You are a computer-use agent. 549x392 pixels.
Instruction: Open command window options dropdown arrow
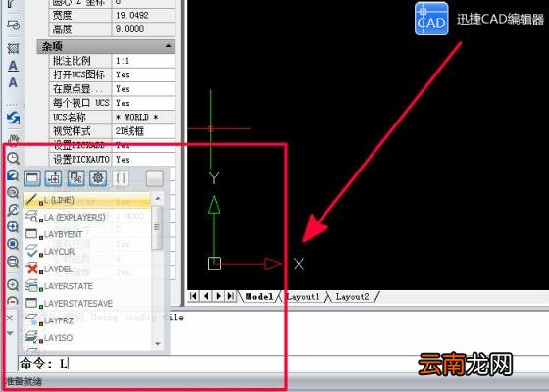[10, 333]
